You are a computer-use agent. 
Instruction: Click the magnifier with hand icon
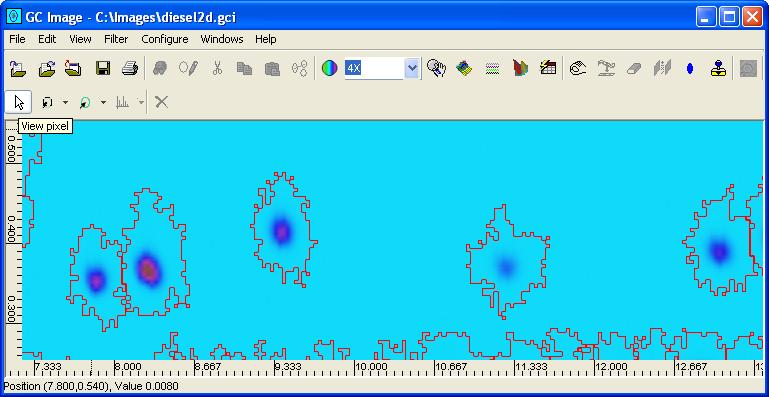pyautogui.click(x=436, y=68)
